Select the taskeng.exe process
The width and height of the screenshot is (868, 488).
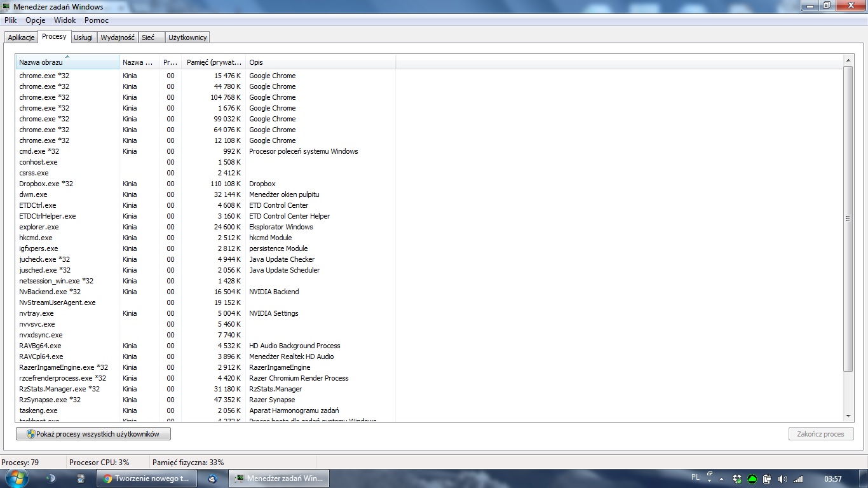(x=207, y=410)
